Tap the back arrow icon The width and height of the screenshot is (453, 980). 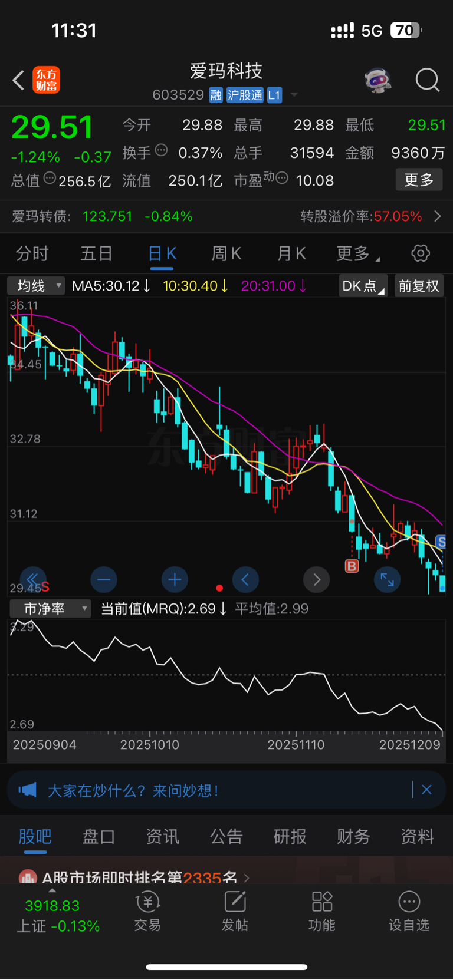18,80
